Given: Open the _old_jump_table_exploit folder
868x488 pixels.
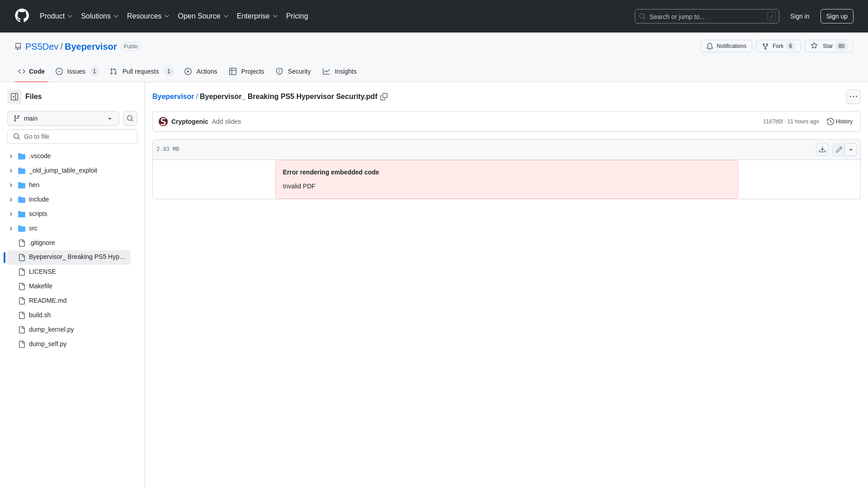Looking at the screenshot, I should 63,170.
